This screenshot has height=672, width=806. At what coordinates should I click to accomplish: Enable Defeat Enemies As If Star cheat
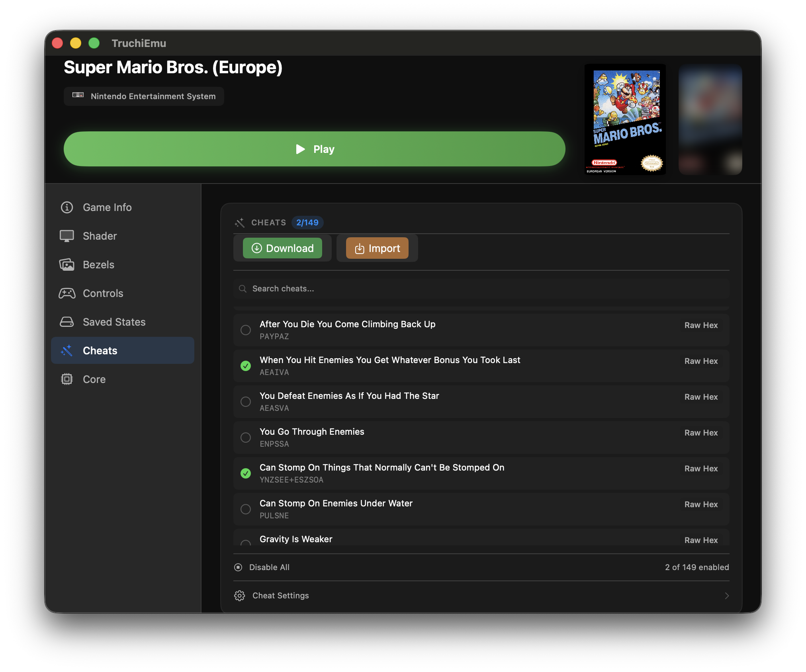[x=246, y=402]
